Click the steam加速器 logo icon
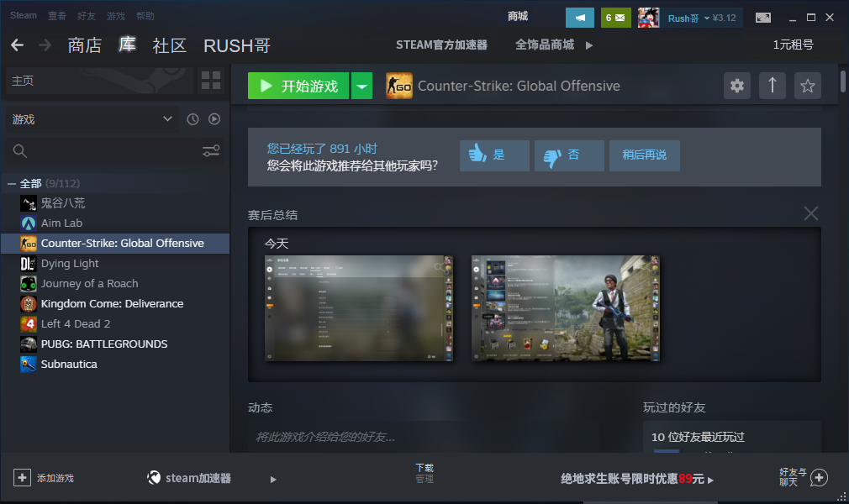Screen dimensions: 849x504 point(154,477)
